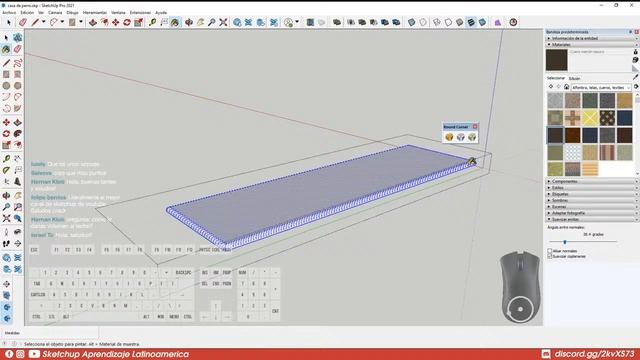The image size is (640, 360).
Task: Toggle the 'Suavizar coplanarias' checkbox
Action: coord(550,256)
